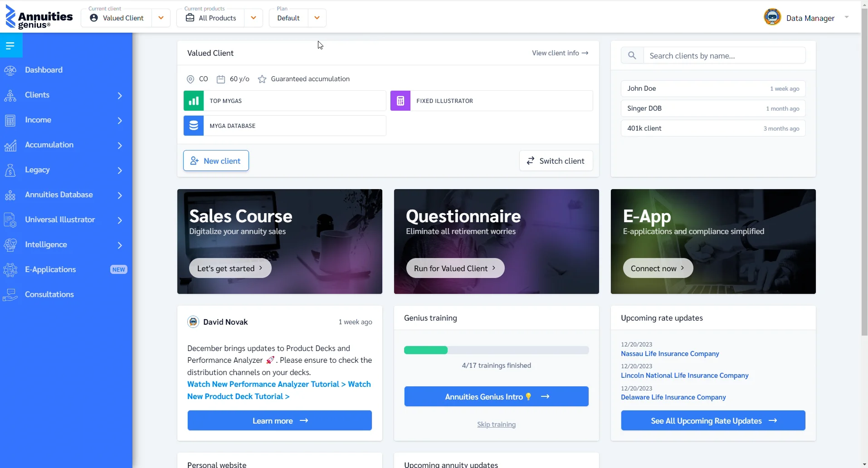Click the MYGA DATABASE icon

click(194, 126)
